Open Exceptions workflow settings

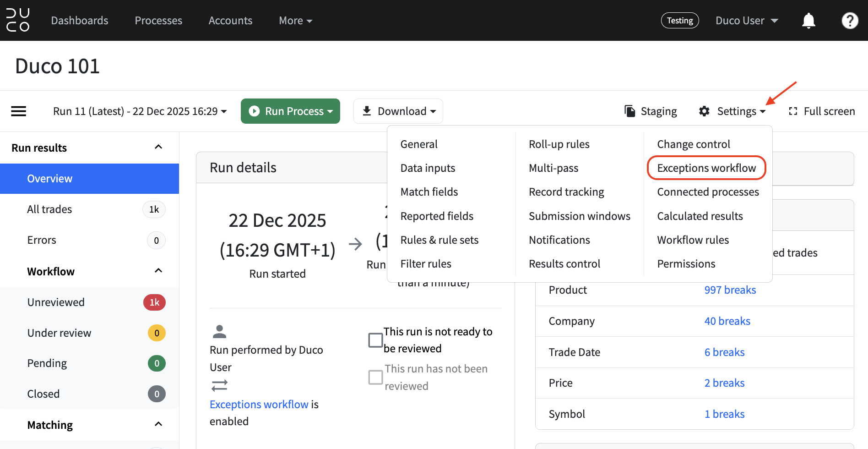[706, 168]
